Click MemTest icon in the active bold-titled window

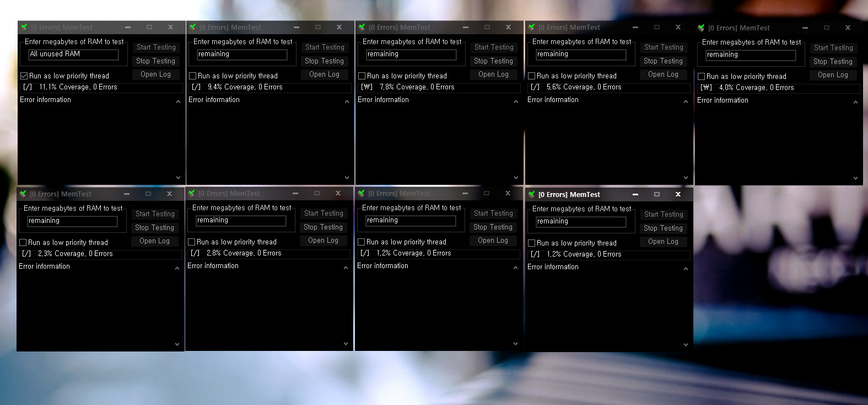tap(531, 194)
